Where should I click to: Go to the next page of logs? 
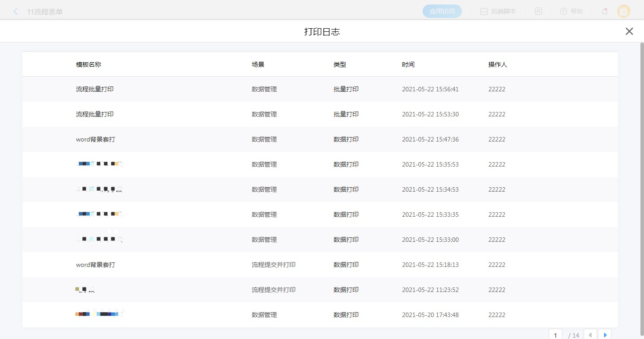coord(605,335)
